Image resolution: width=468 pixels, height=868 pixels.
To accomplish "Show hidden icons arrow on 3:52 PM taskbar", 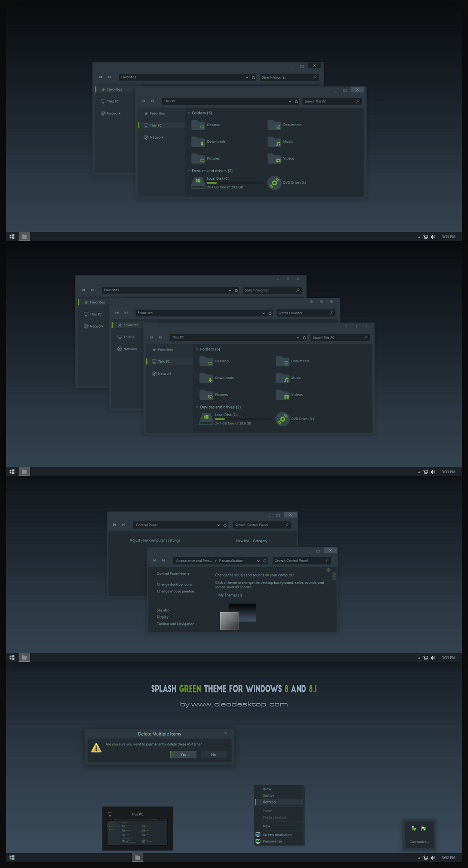I will [419, 858].
